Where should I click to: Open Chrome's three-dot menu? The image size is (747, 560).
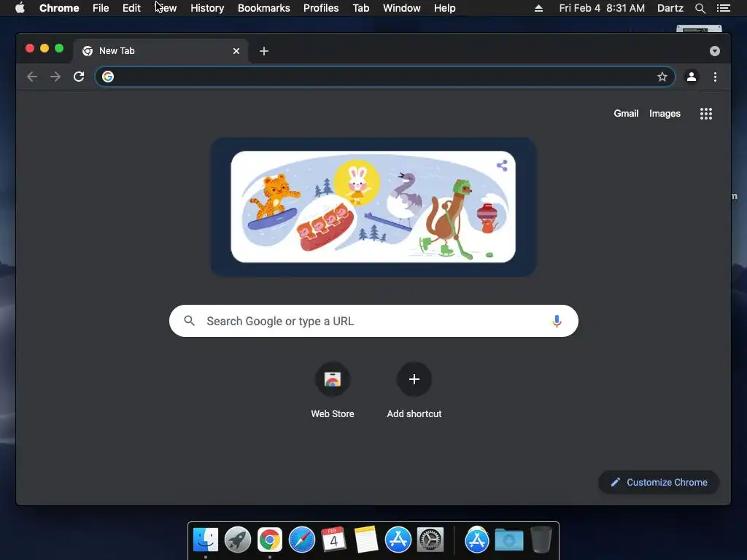coord(715,77)
